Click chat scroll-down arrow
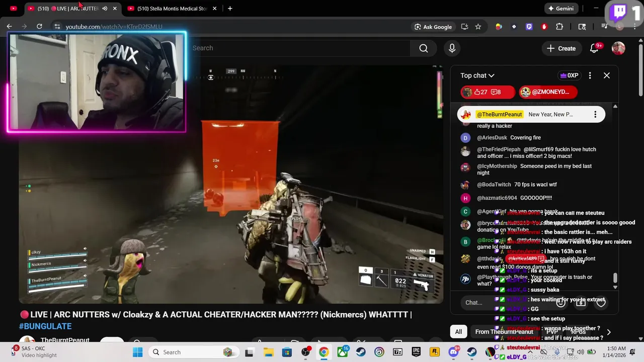 click(x=615, y=287)
